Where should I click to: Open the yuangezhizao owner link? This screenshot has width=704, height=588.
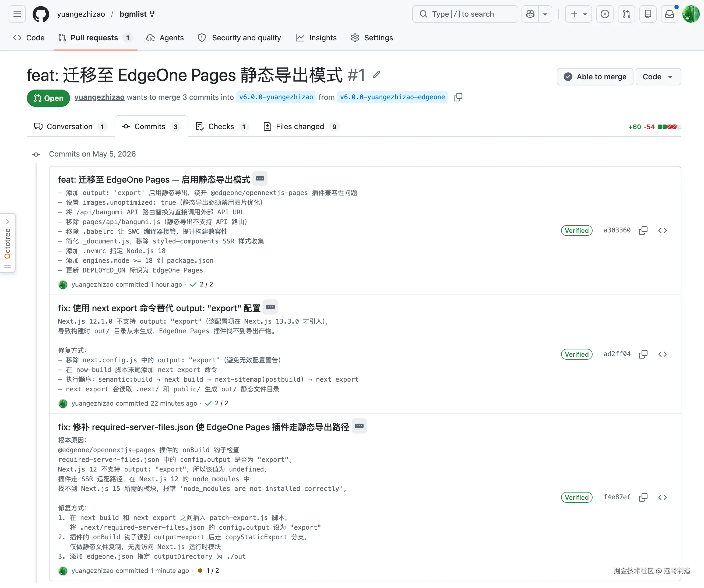click(x=81, y=14)
